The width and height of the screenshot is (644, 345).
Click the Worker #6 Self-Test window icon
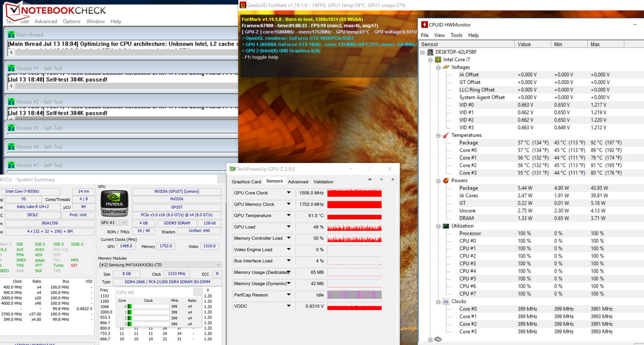point(11,147)
